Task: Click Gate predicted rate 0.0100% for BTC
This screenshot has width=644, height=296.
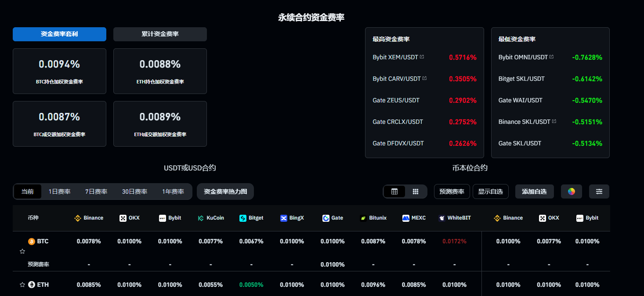Action: [x=333, y=264]
